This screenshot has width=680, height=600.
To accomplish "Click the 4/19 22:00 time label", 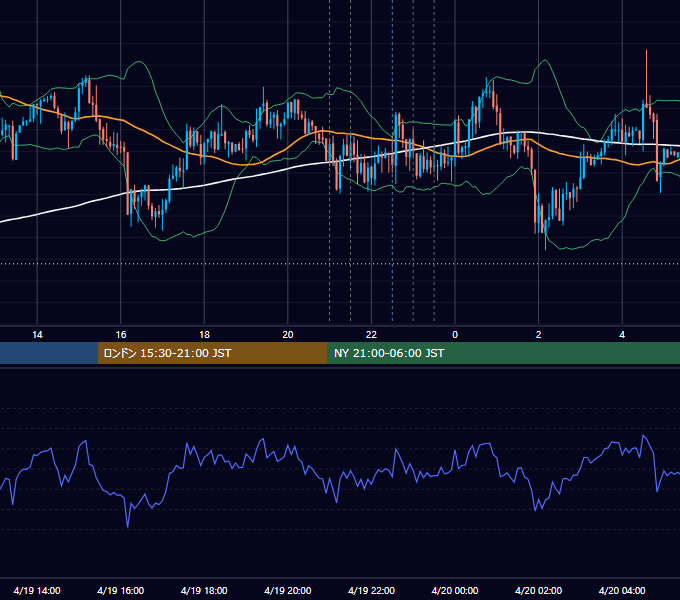I will click(x=371, y=590).
